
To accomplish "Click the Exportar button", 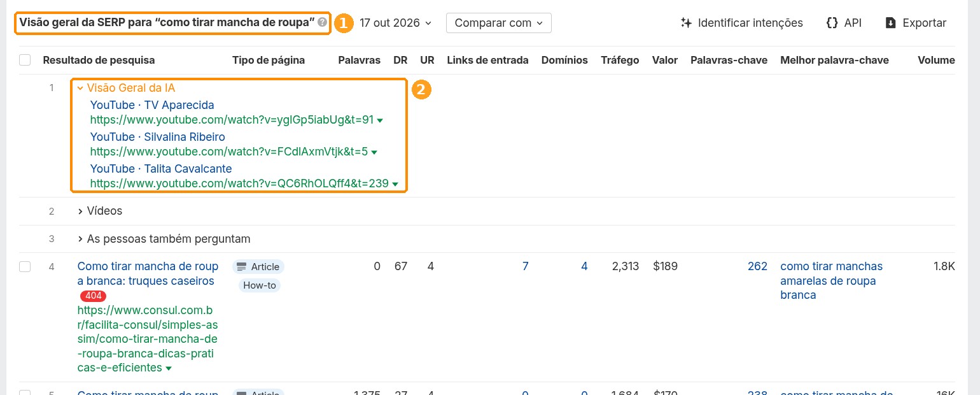I will point(916,23).
